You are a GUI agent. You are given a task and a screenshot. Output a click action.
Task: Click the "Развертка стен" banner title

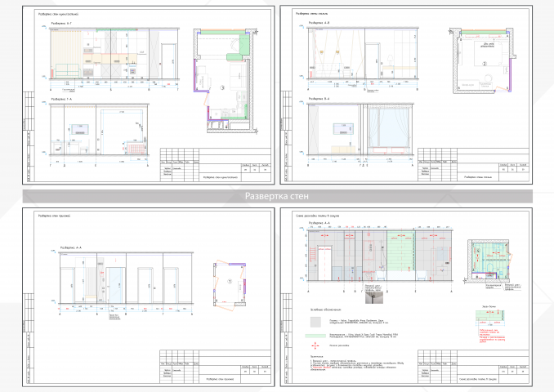[277, 196]
